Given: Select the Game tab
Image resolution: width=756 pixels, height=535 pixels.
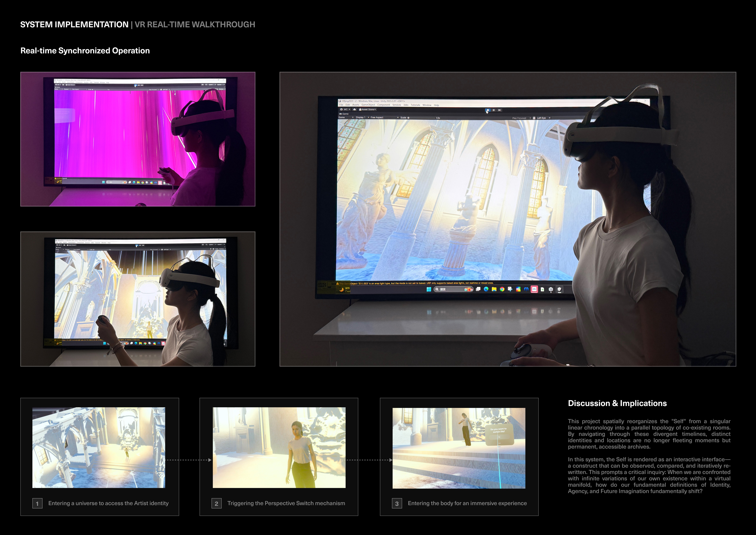Looking at the screenshot, I should 344,114.
